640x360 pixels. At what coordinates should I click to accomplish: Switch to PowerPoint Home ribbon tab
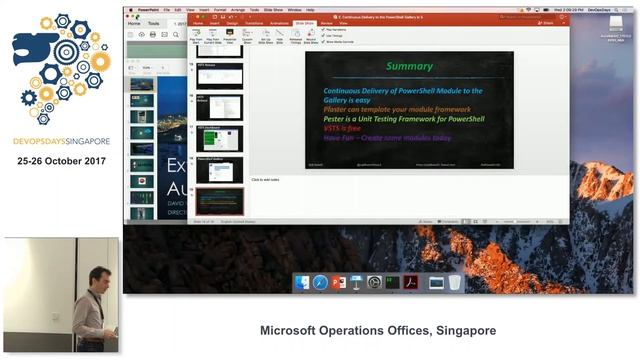[198, 24]
